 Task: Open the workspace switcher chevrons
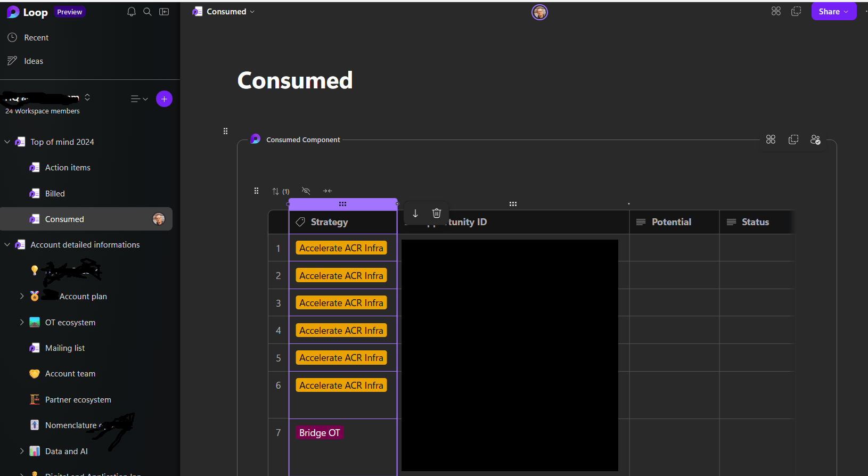pyautogui.click(x=87, y=97)
